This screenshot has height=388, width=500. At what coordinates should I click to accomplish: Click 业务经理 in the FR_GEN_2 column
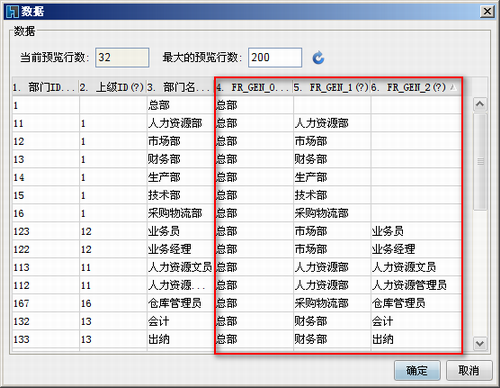[x=394, y=250]
